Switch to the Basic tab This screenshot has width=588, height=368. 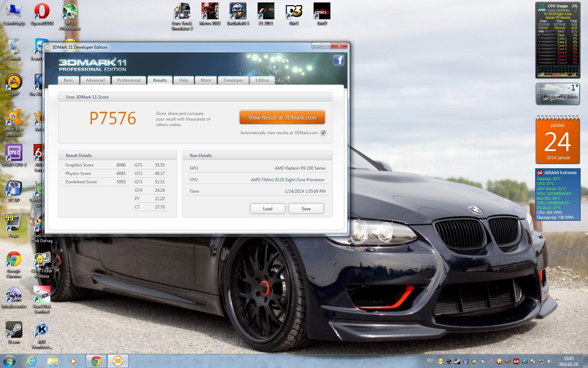point(69,80)
